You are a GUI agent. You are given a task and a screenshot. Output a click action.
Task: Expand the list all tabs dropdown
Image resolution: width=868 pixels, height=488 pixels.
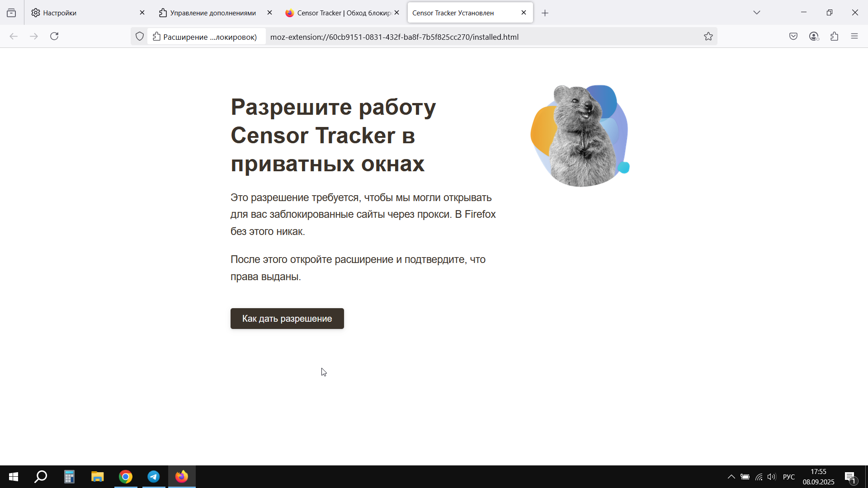[757, 13]
